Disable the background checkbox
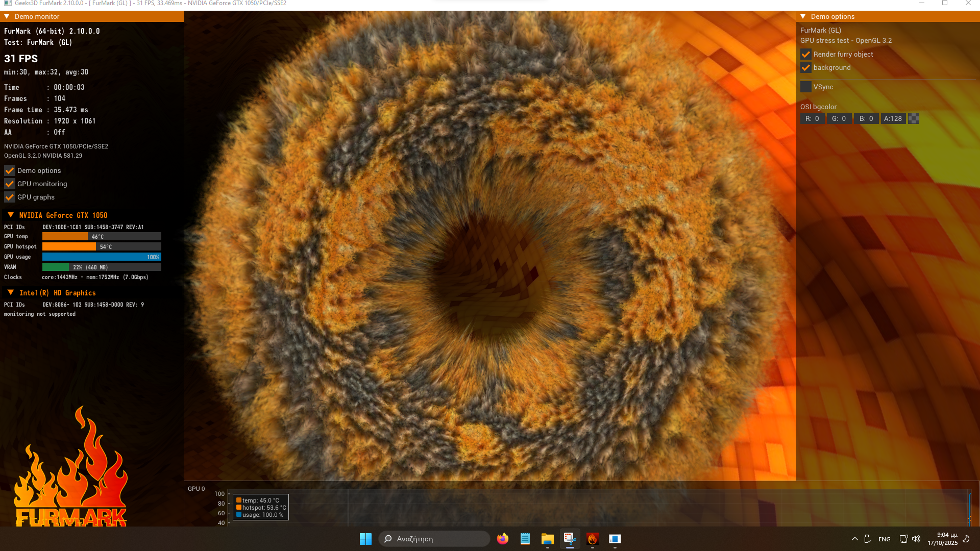This screenshot has height=551, width=980. click(806, 67)
